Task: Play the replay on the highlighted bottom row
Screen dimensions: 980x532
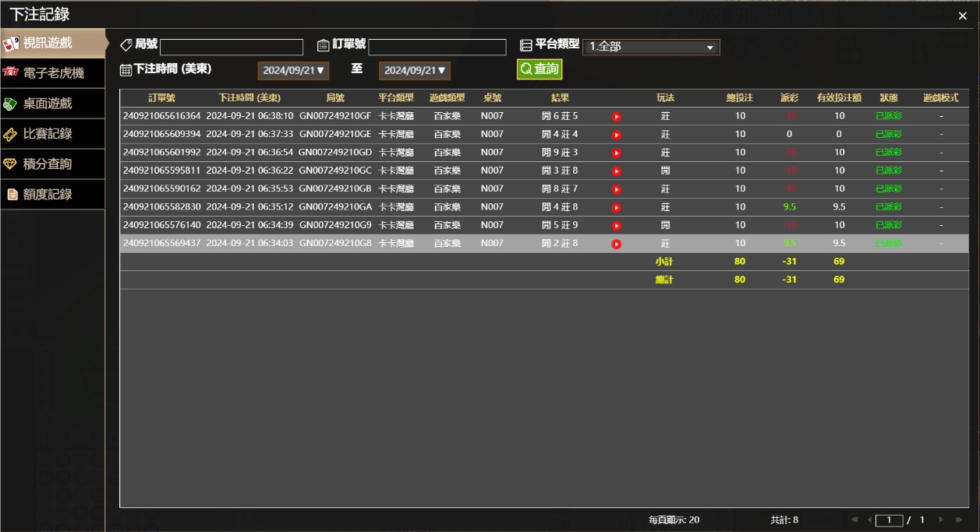Action: pos(617,243)
